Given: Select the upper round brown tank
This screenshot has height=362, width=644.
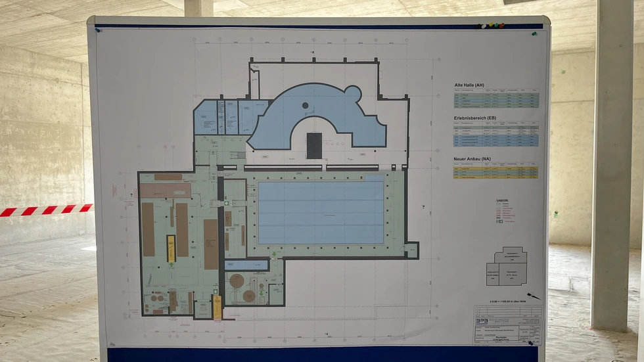Looking at the screenshot, I should (x=237, y=281).
